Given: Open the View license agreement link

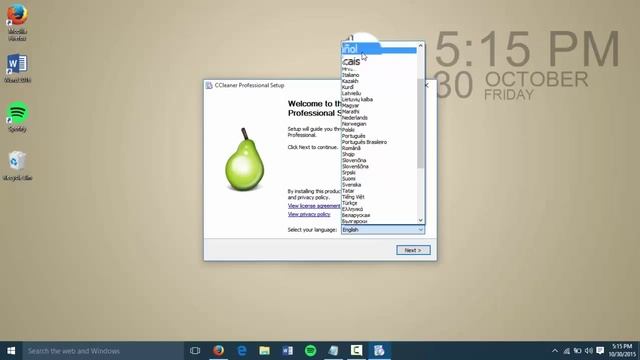Looking at the screenshot, I should [x=314, y=206].
